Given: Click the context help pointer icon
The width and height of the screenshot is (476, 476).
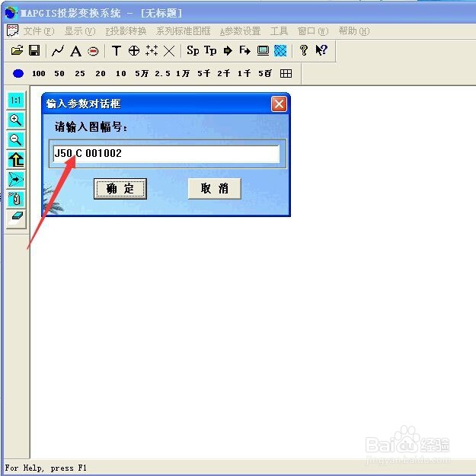Looking at the screenshot, I should [321, 50].
